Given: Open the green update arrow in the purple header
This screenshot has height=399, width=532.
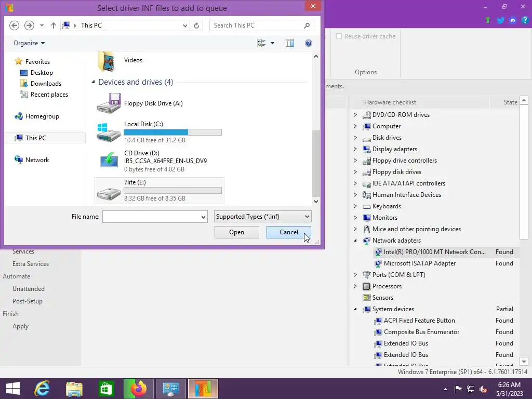Looking at the screenshot, I should point(488,20).
